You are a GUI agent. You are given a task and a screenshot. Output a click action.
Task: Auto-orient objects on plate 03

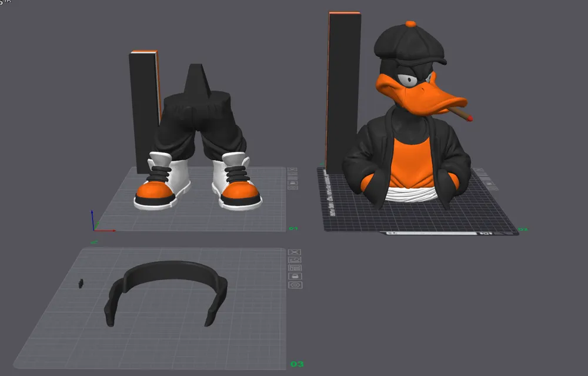point(295,259)
